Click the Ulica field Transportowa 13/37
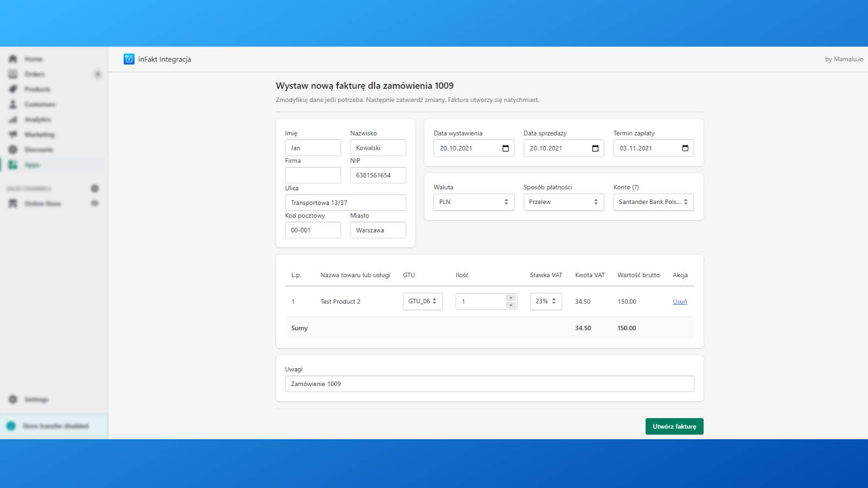 click(x=346, y=203)
